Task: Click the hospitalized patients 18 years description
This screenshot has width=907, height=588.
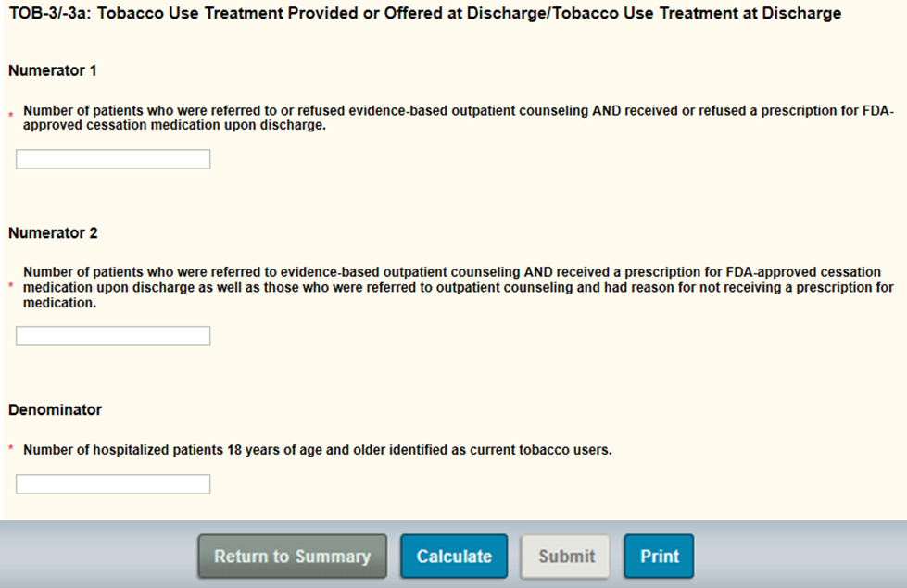Action: click(317, 451)
